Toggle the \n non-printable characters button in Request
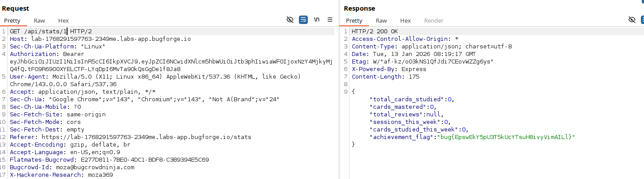Viewport: 644px width, 179px height. [317, 20]
